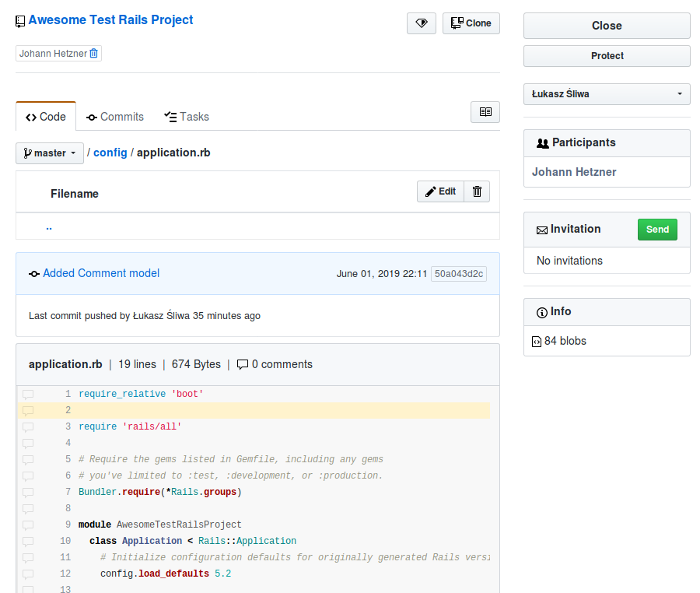Edit the application.rb file
This screenshot has height=593, width=700.
coord(441,191)
